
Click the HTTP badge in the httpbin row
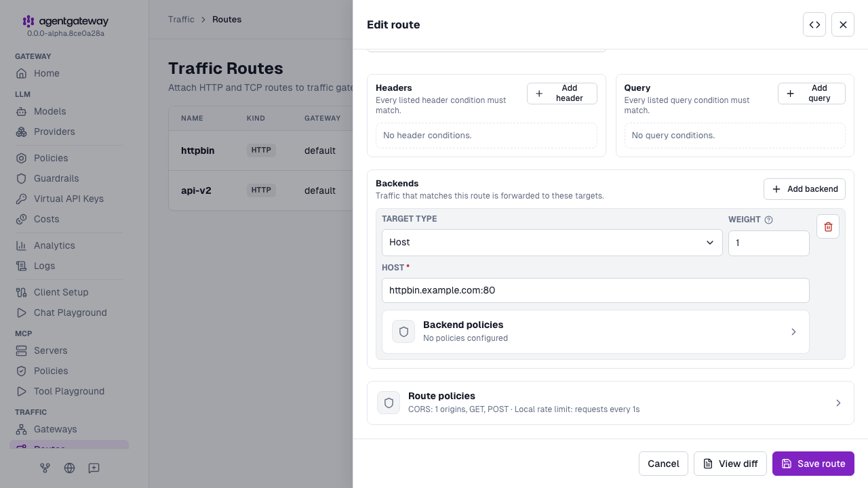(261, 150)
